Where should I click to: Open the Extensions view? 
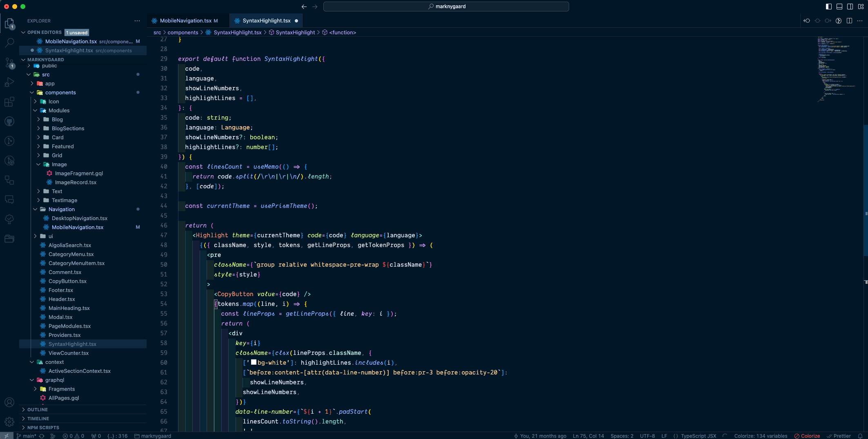pos(9,102)
